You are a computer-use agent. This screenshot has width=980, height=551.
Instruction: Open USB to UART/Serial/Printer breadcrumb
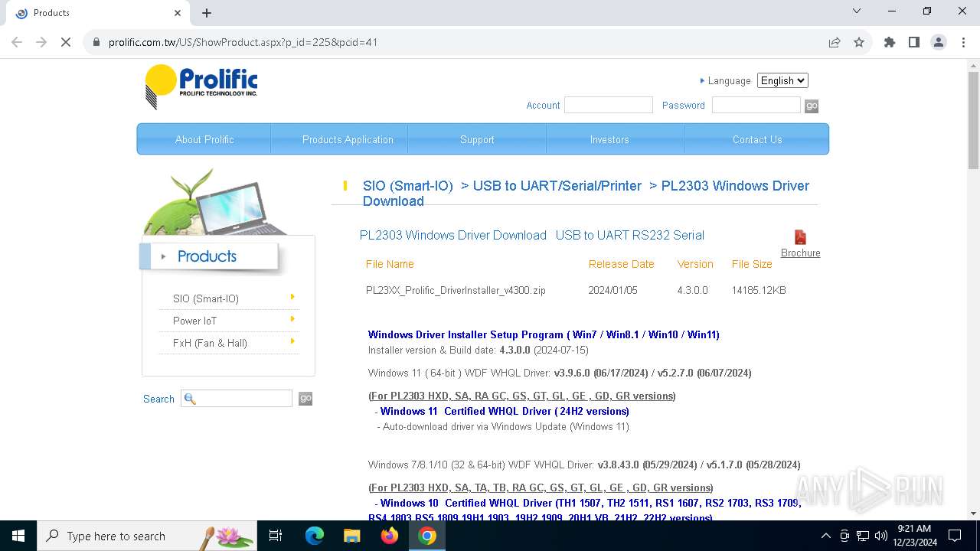pos(557,186)
